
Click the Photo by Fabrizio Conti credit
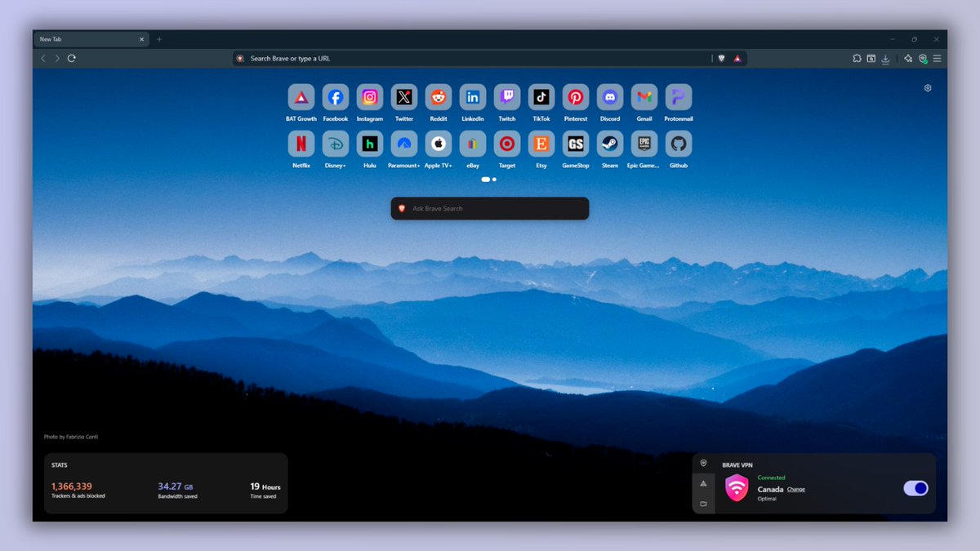(71, 437)
